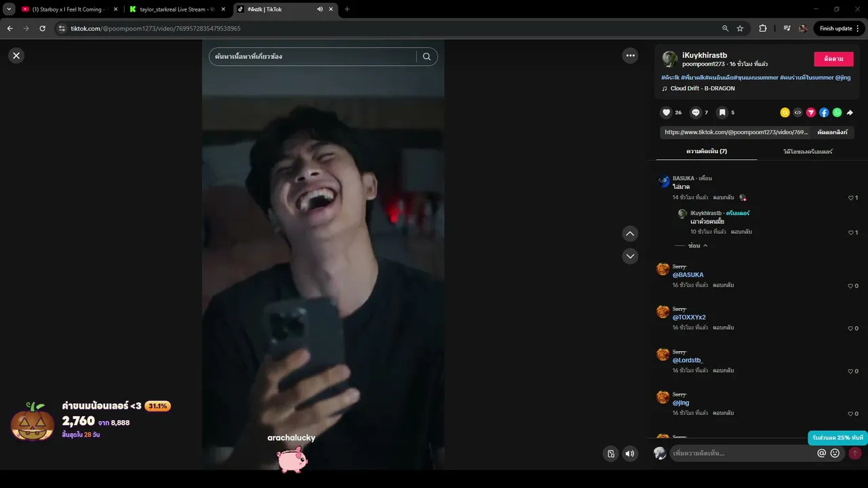Reload the page with the refresh icon
The height and width of the screenshot is (488, 868).
[42, 28]
